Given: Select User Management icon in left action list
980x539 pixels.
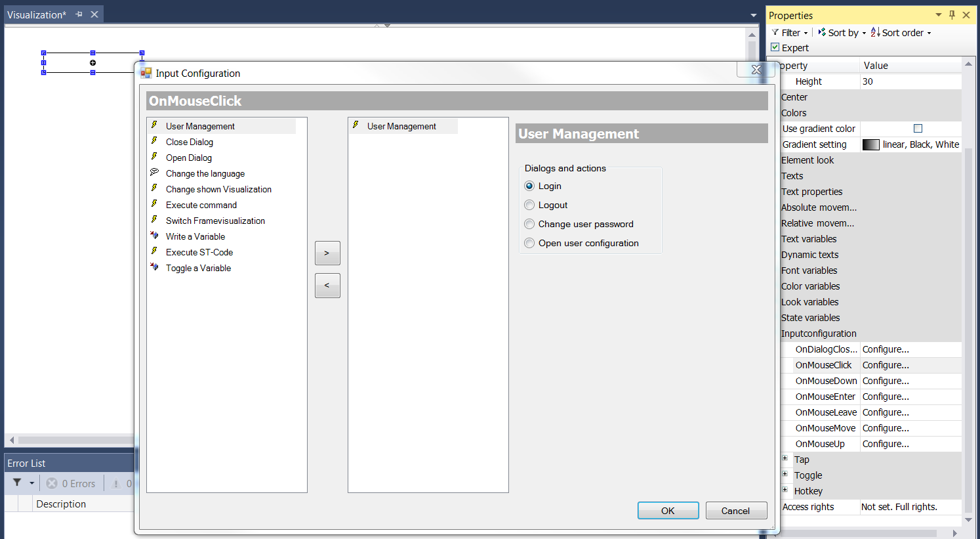Looking at the screenshot, I should [154, 125].
